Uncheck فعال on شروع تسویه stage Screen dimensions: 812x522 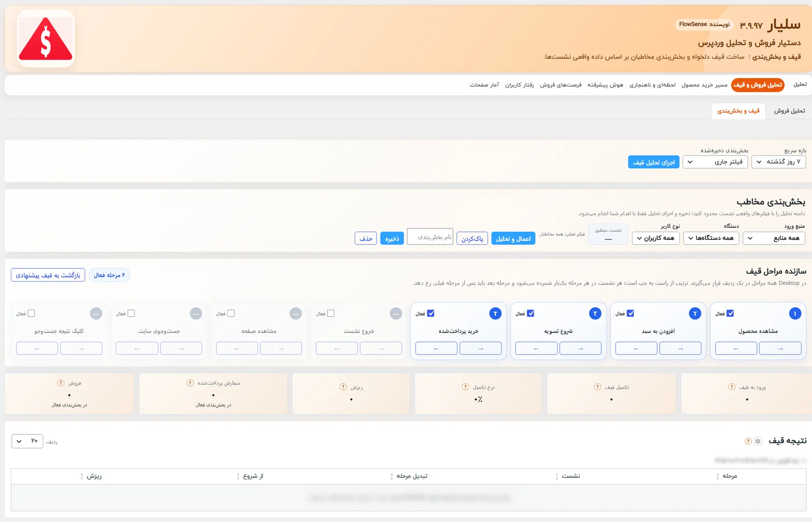point(531,313)
